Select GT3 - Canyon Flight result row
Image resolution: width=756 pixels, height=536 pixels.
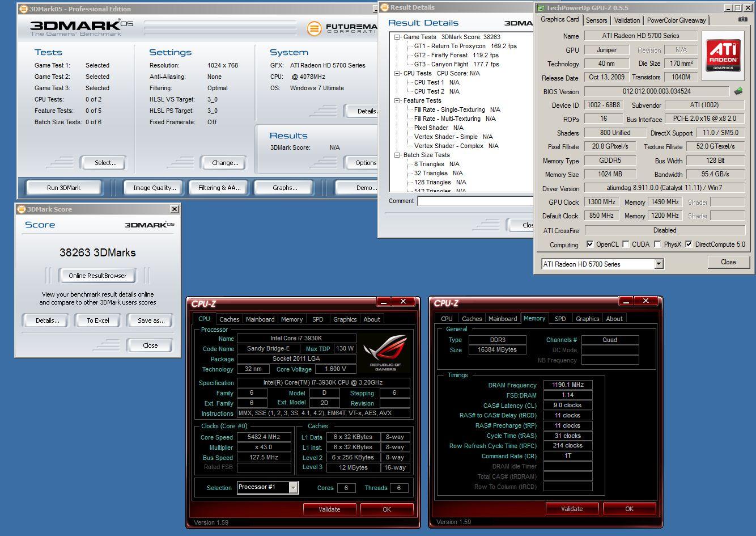pyautogui.click(x=457, y=64)
